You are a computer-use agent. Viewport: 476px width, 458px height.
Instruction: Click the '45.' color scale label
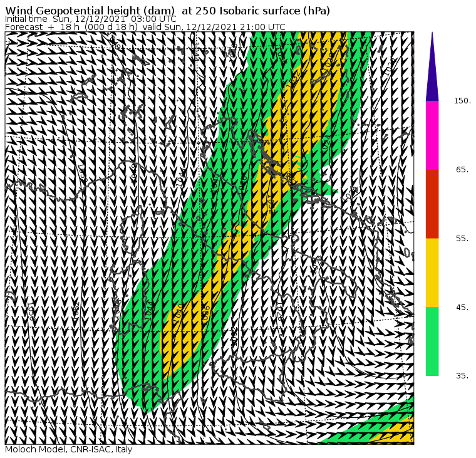(463, 308)
